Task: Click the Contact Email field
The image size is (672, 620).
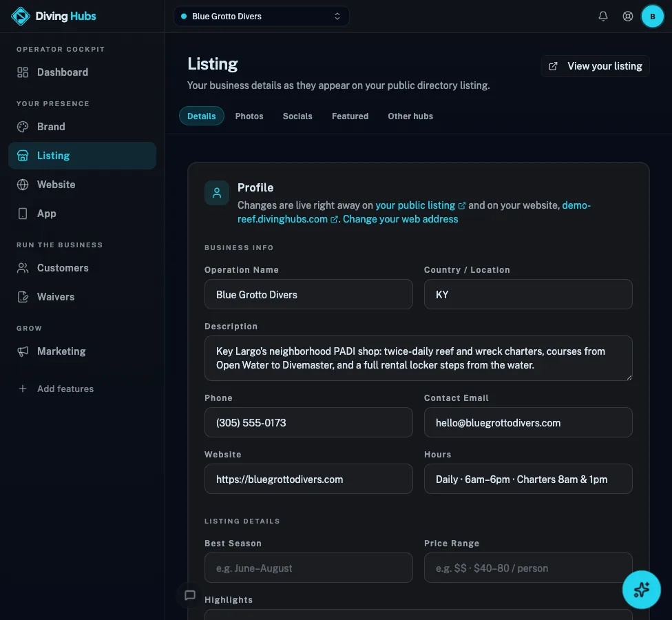Action: click(x=528, y=423)
